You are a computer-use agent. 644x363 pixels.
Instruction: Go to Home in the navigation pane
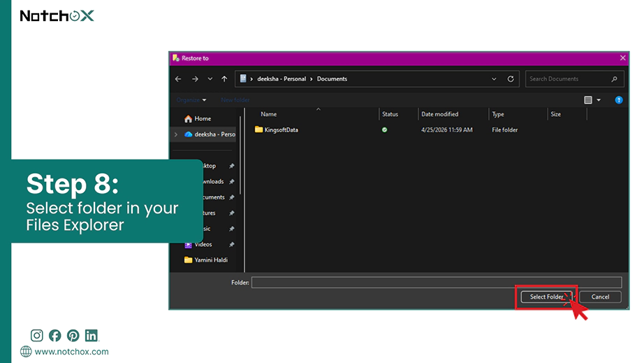tap(198, 119)
